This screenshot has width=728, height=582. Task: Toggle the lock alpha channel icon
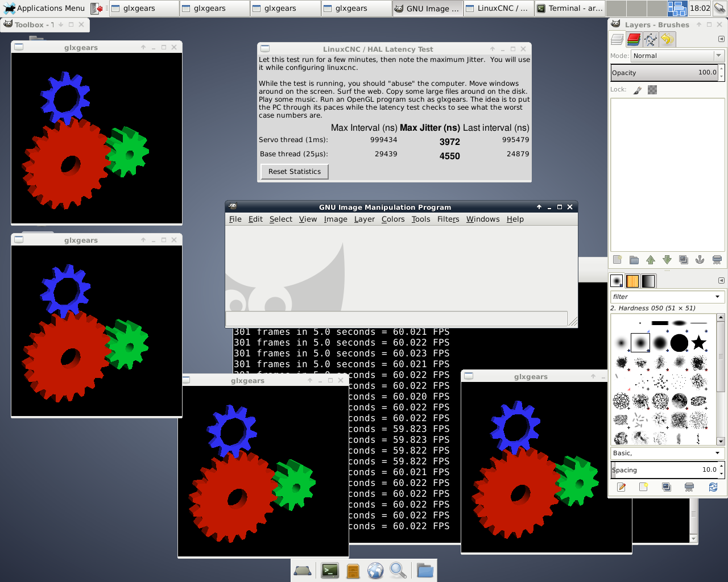(x=652, y=90)
